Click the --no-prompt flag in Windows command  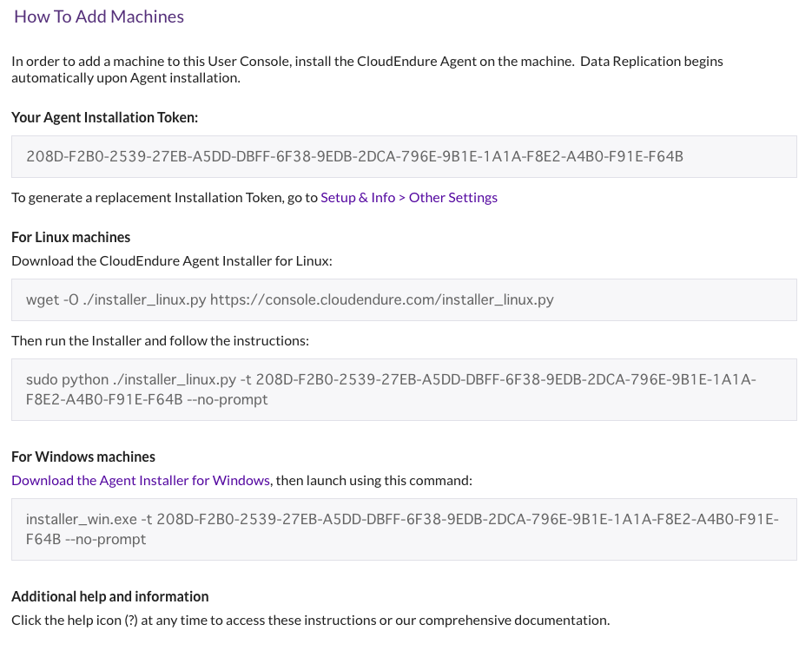click(106, 540)
